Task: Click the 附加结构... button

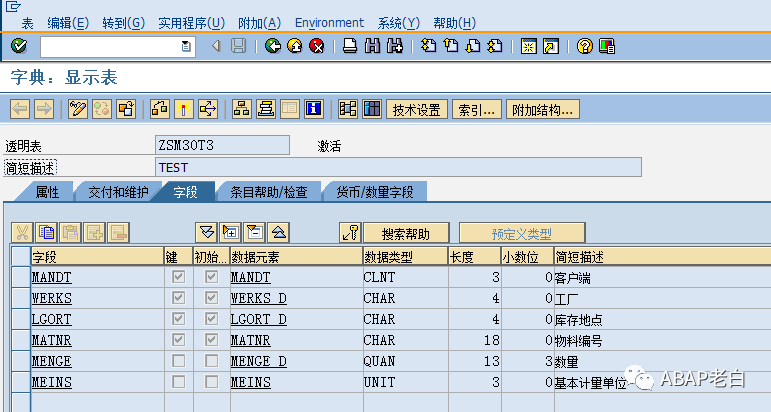Action: pyautogui.click(x=543, y=109)
